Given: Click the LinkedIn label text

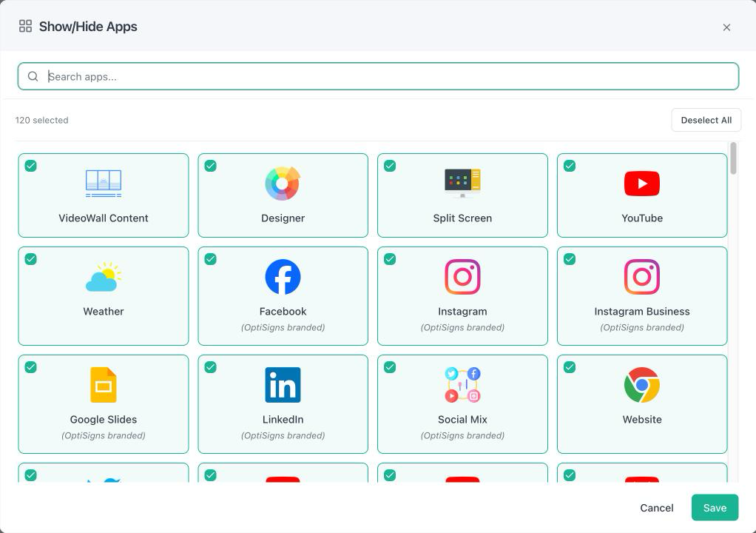Looking at the screenshot, I should [x=283, y=420].
